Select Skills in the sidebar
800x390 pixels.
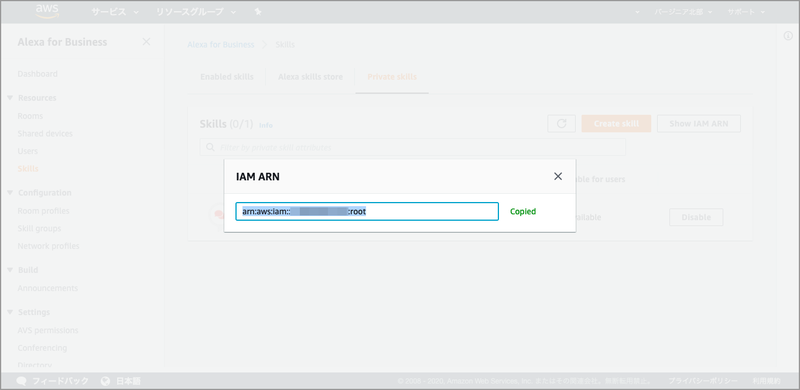28,168
